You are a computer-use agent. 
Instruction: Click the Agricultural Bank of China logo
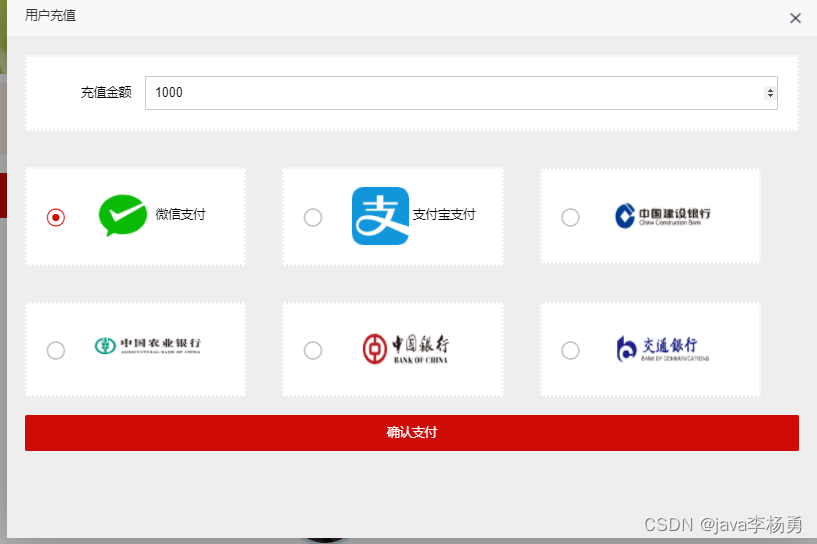[147, 345]
